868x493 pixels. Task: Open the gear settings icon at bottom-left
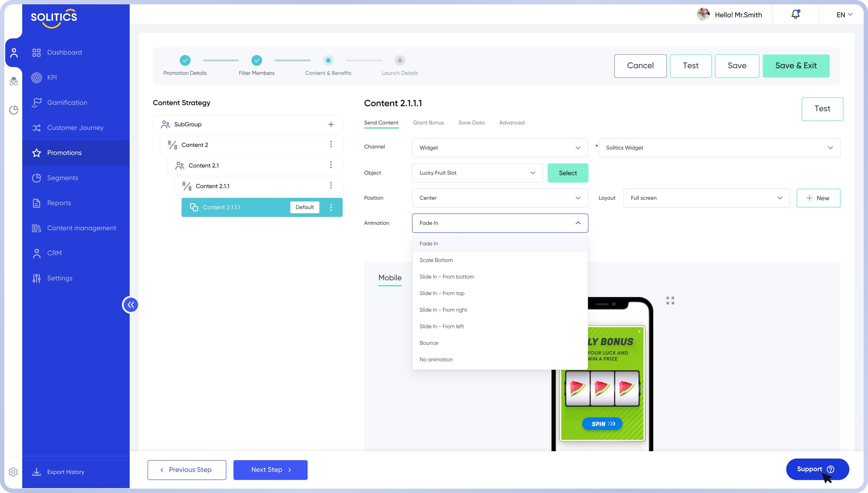point(13,472)
